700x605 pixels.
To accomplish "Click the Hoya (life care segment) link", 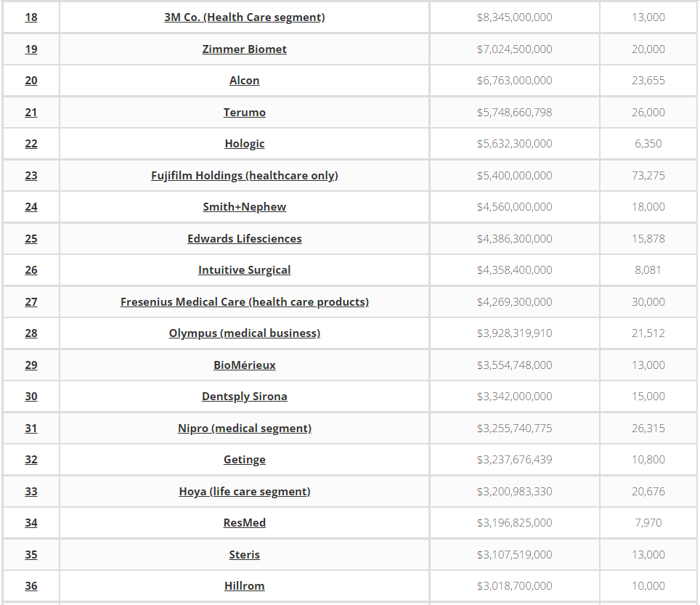I will click(x=244, y=491).
